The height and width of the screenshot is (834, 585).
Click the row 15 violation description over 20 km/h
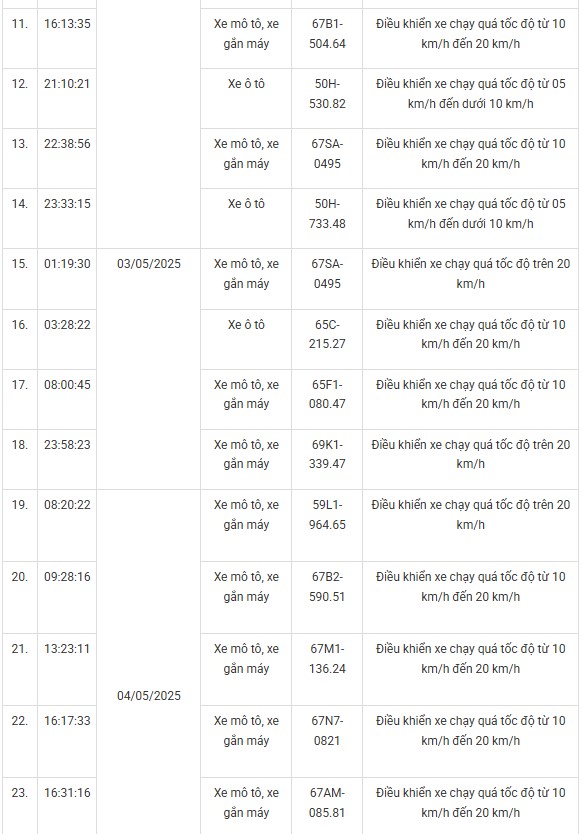[470, 273]
